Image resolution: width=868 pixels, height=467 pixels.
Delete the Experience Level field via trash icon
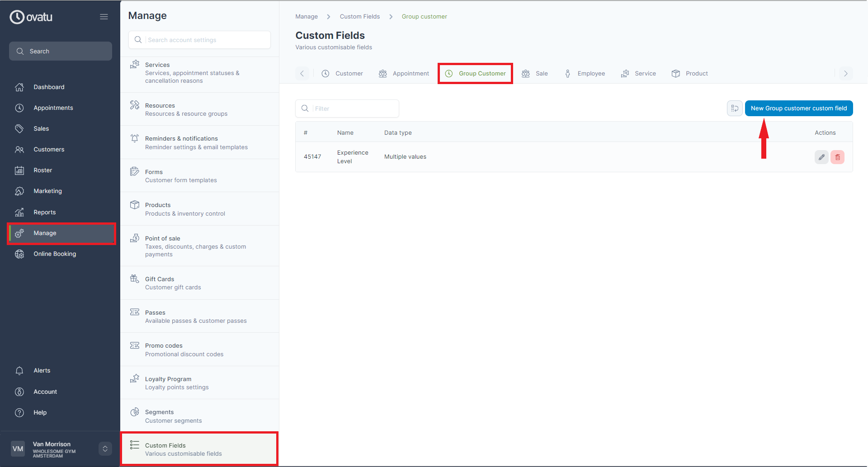point(837,157)
